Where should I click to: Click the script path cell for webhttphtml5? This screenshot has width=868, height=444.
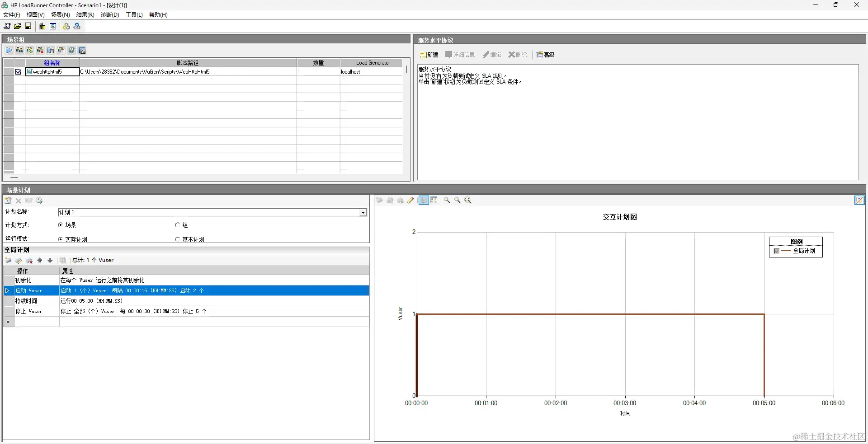pyautogui.click(x=188, y=72)
